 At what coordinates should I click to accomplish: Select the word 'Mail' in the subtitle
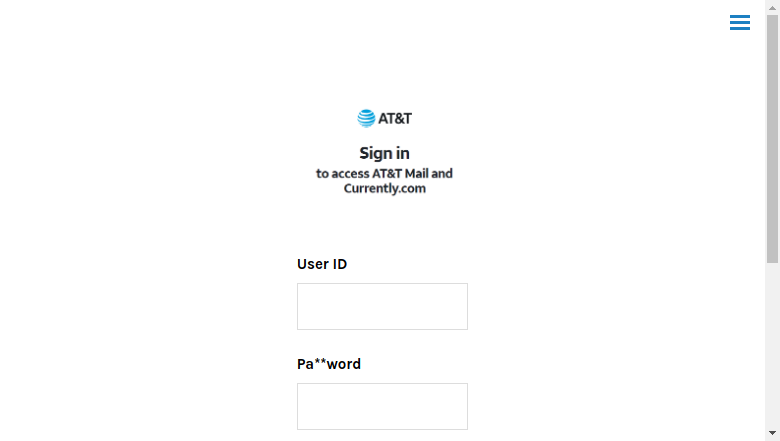[x=416, y=174]
